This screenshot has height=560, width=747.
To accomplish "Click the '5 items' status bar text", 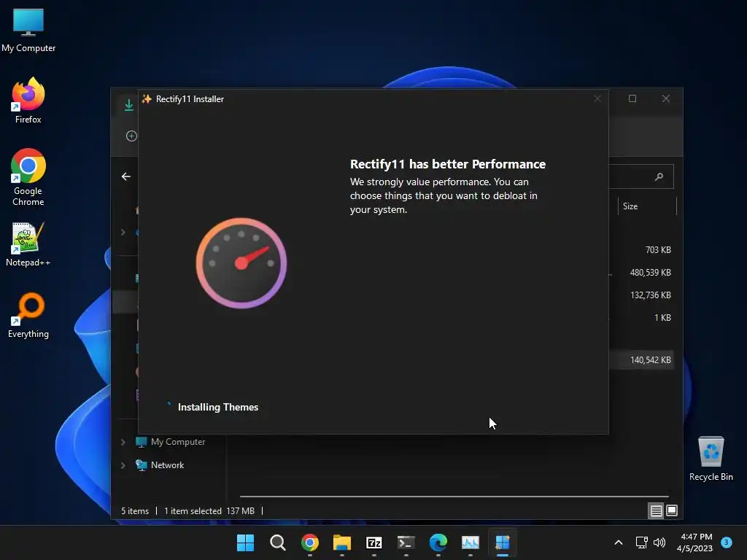I will pos(135,511).
